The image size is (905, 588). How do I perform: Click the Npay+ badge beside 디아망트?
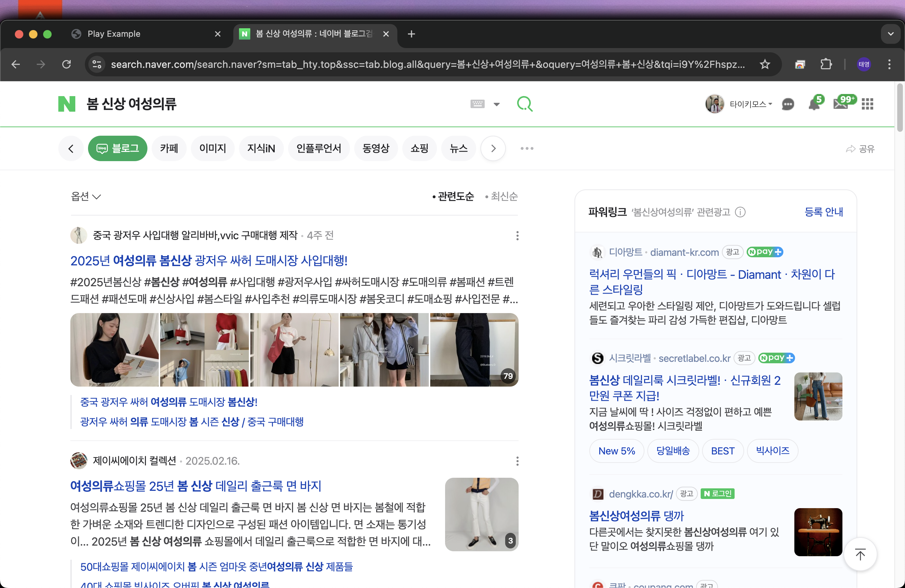tap(765, 252)
